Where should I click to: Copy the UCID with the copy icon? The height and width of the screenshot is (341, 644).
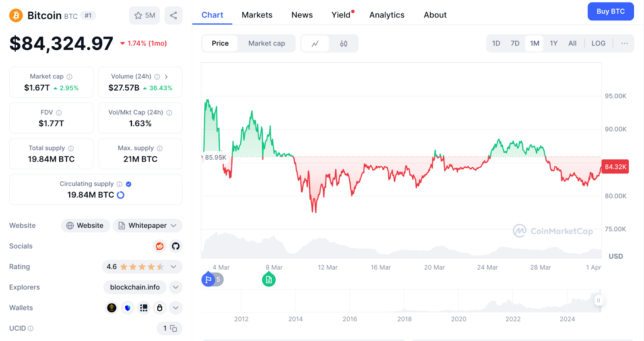[x=173, y=329]
